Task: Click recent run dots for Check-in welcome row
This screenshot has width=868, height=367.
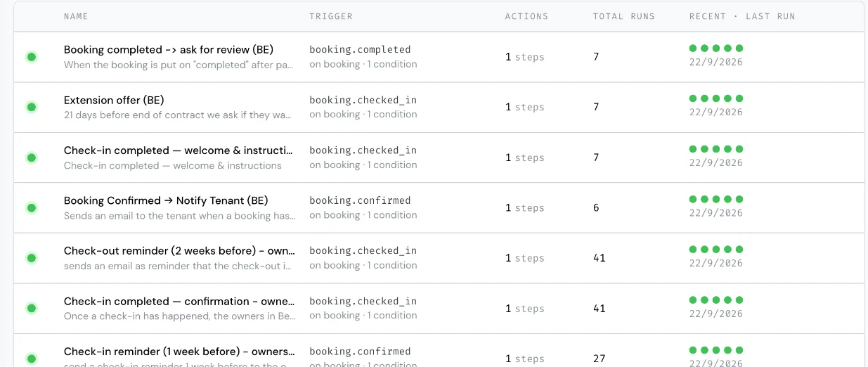Action: (x=716, y=149)
